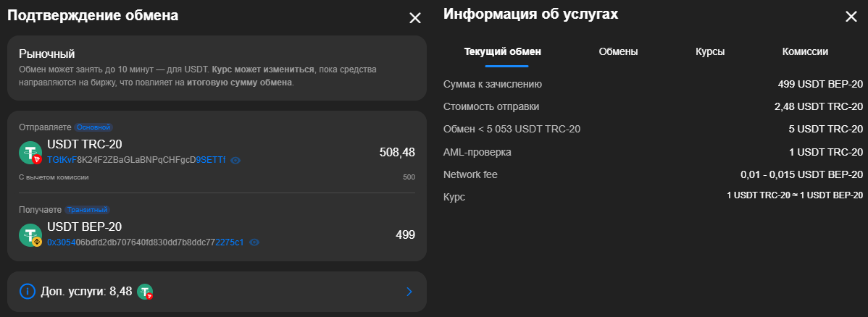Click the 508,48 send amount
This screenshot has height=317, width=868.
[x=398, y=152]
